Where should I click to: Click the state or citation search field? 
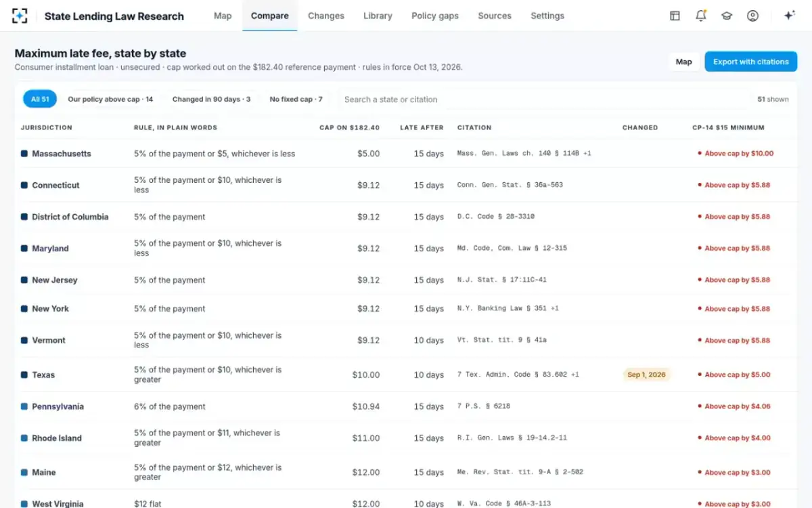pyautogui.click(x=541, y=99)
